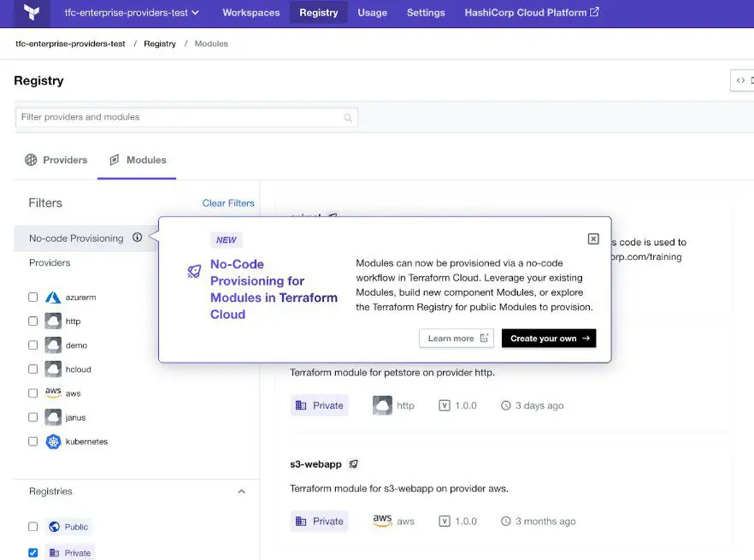The height and width of the screenshot is (560, 754).
Task: Check the aws provider checkbox
Action: tap(32, 393)
